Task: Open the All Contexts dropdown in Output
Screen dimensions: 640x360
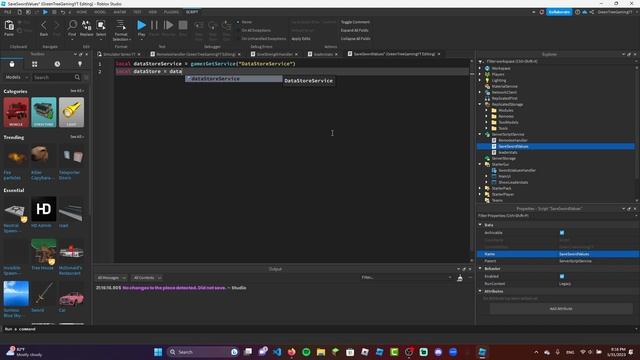Action: point(147,278)
